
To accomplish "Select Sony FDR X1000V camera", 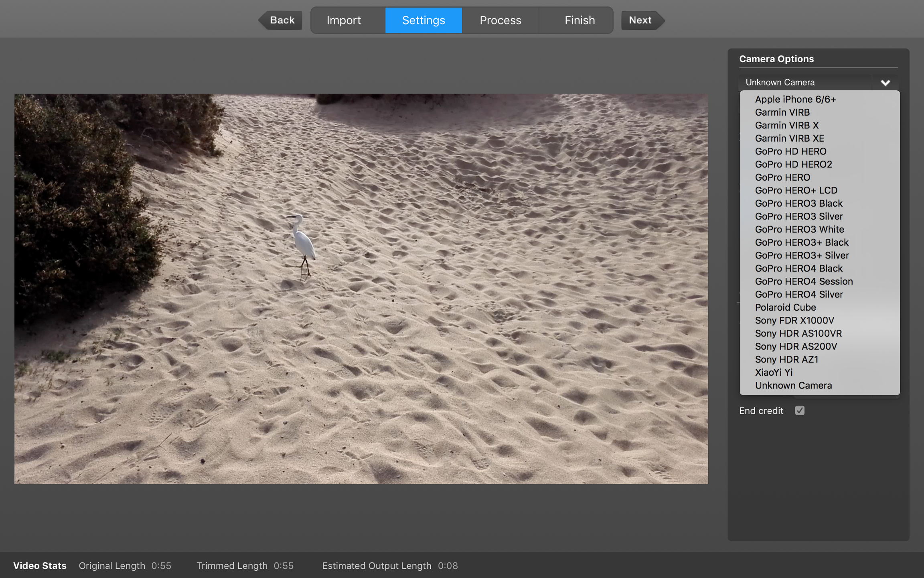I will pyautogui.click(x=820, y=320).
